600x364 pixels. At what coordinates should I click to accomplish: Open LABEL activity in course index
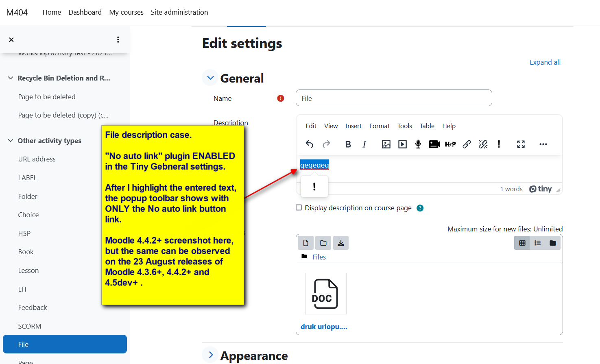[27, 178]
